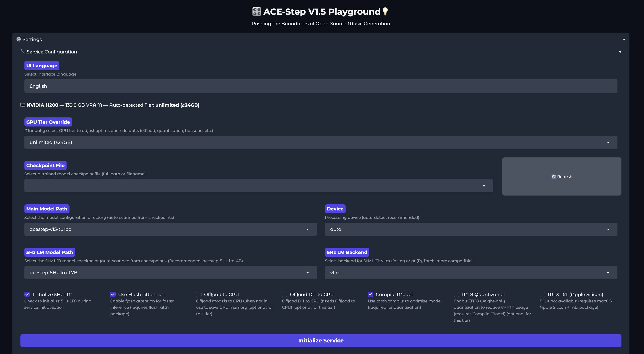Click the Refresh checkpoints button
Viewport: 644px width, 354px height.
tap(561, 176)
